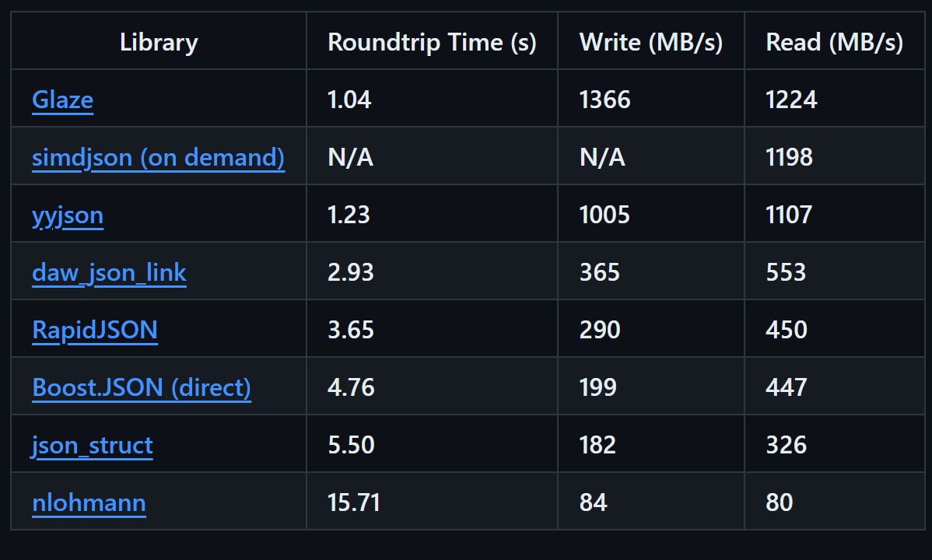This screenshot has width=932, height=560.
Task: Click the Write (MB/s) column header
Action: [x=651, y=41]
